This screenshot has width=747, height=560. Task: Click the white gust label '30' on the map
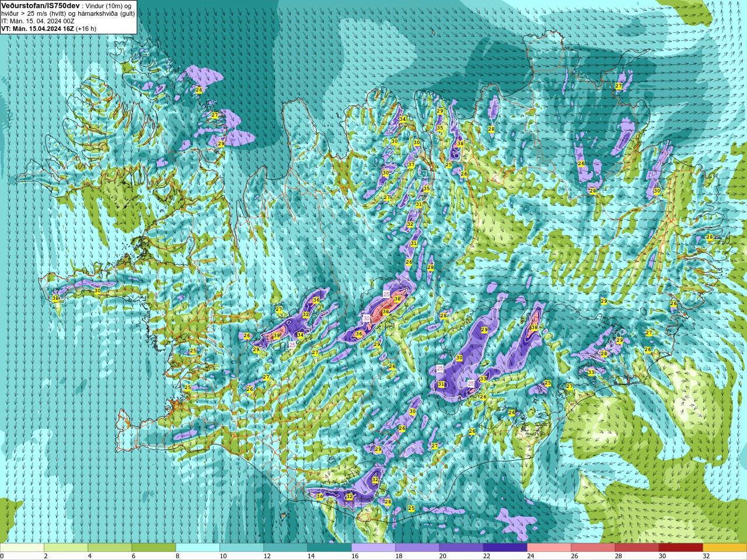(x=366, y=318)
